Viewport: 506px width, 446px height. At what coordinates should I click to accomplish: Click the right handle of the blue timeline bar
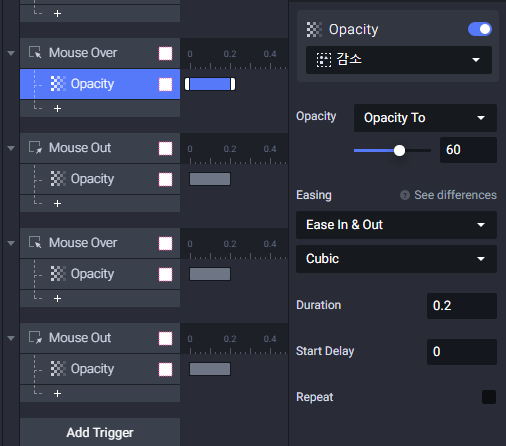tap(233, 84)
